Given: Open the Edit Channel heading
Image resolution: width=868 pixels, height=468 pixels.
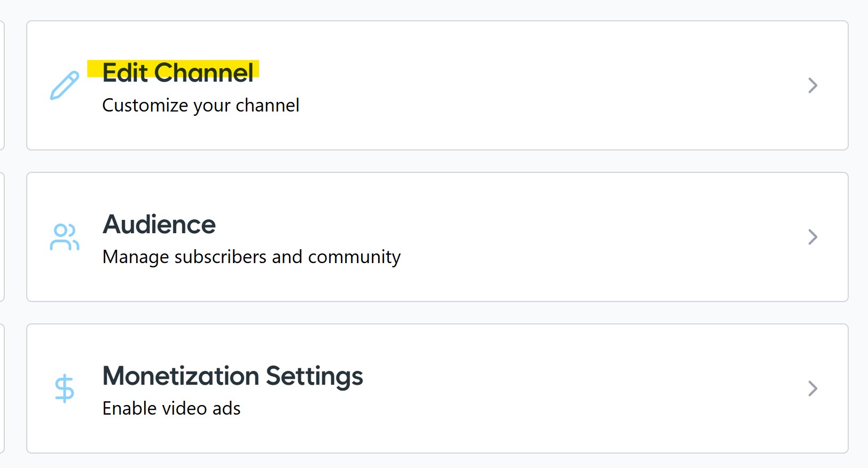Looking at the screenshot, I should [178, 73].
